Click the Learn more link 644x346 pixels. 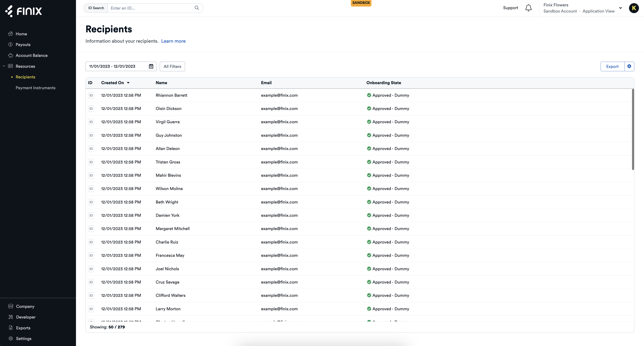tap(173, 41)
